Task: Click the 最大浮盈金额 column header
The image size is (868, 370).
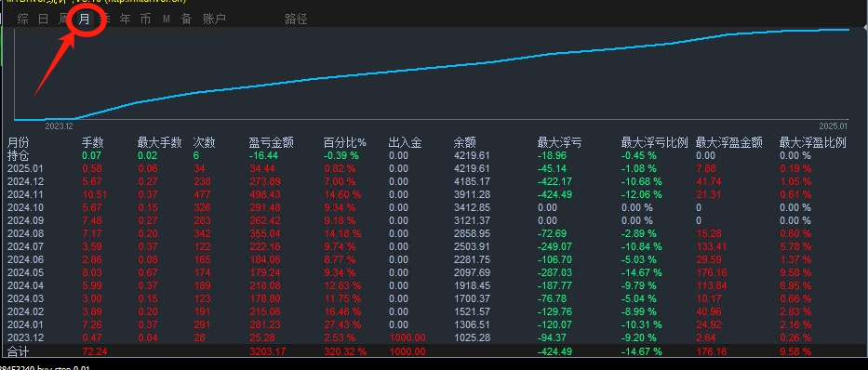Action: pos(729,142)
